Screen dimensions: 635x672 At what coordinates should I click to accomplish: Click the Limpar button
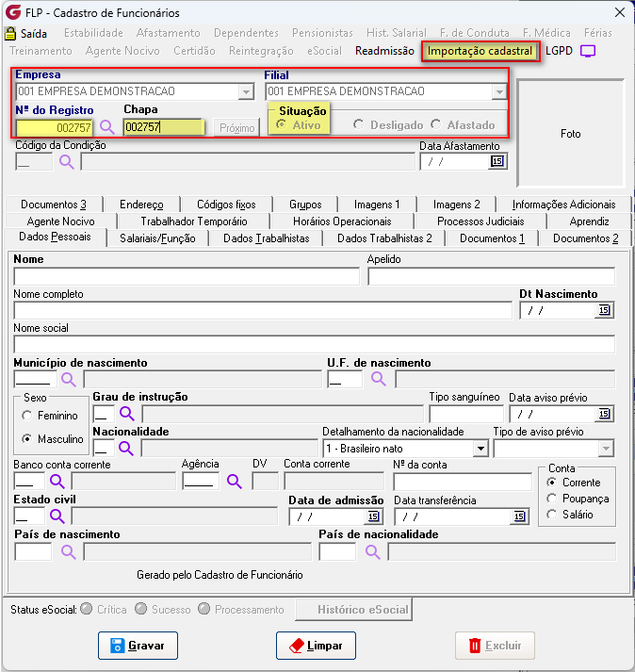point(316,646)
